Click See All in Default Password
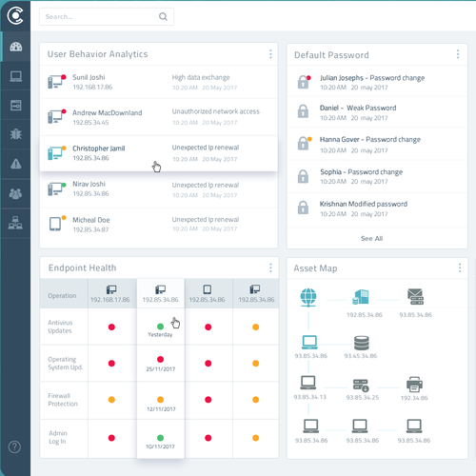 point(371,238)
